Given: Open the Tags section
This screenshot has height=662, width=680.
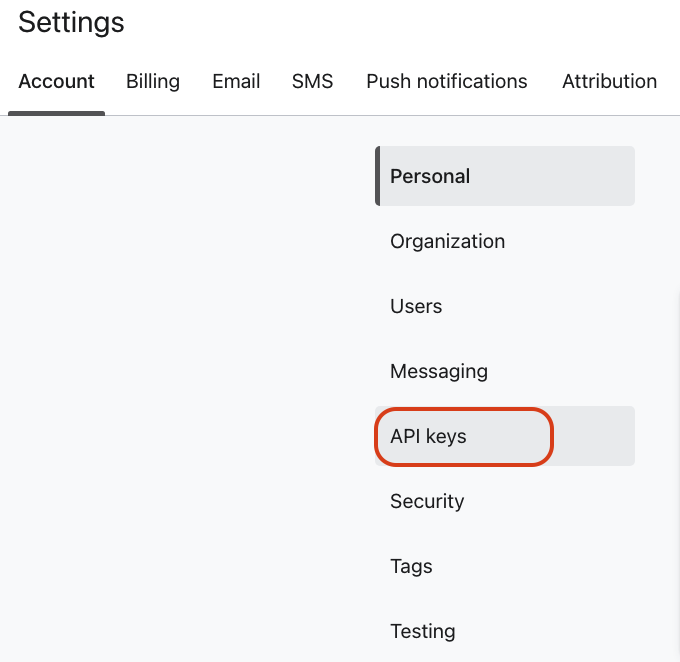Looking at the screenshot, I should tap(411, 566).
